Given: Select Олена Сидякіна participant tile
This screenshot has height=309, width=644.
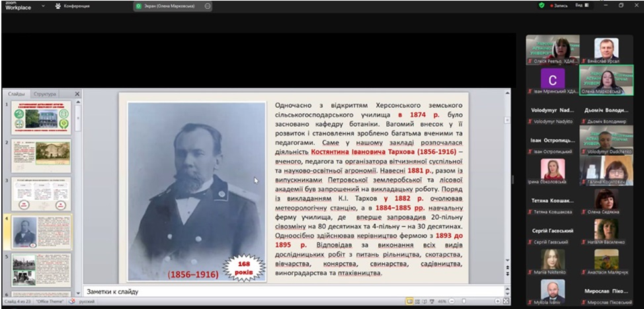Looking at the screenshot, I should pyautogui.click(x=606, y=201).
